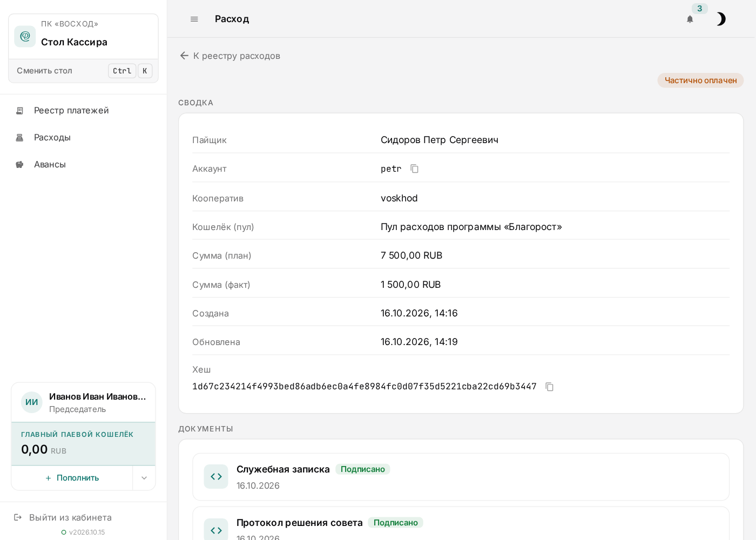Image resolution: width=756 pixels, height=540 pixels.
Task: Click the Иванов Иван user name
Action: [98, 396]
